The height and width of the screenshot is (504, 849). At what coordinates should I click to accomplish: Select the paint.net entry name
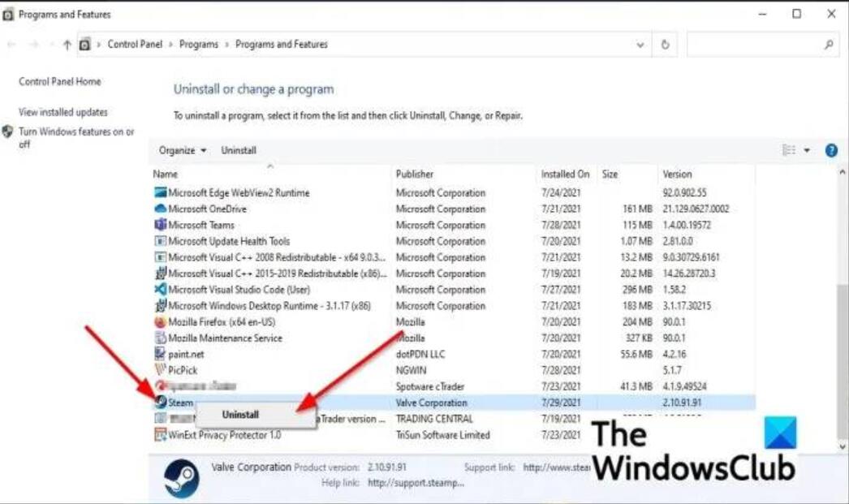tap(186, 354)
